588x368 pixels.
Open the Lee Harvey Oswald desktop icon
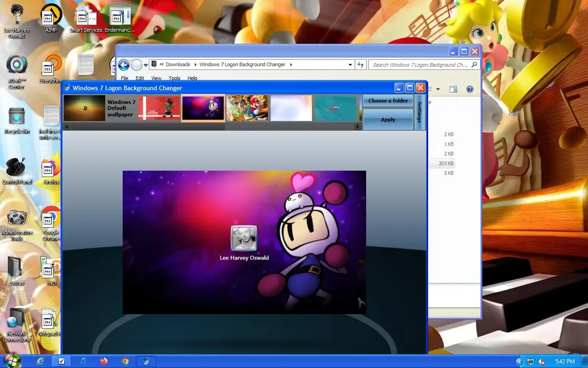pyautogui.click(x=17, y=22)
